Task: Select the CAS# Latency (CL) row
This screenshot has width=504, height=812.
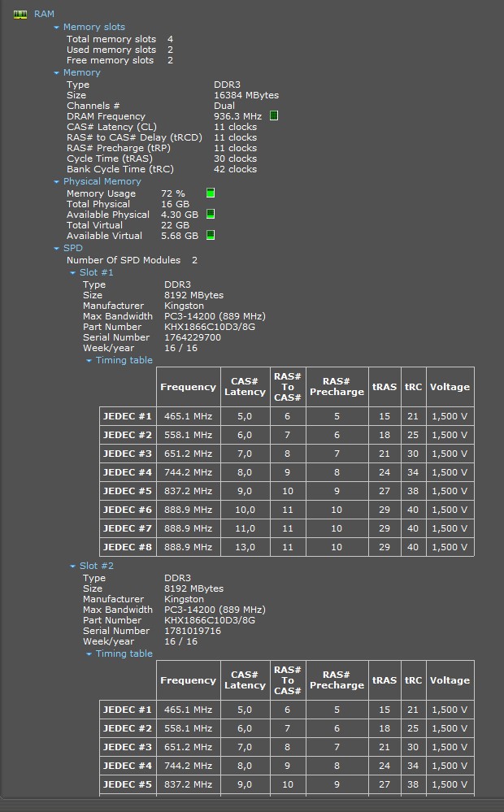Action: click(162, 127)
